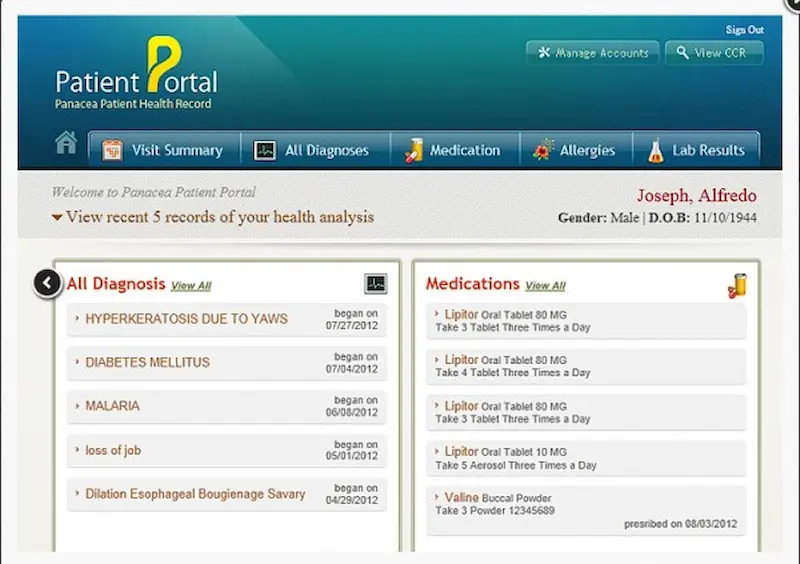This screenshot has height=564, width=800.
Task: Open the Medication tab
Action: (x=455, y=150)
